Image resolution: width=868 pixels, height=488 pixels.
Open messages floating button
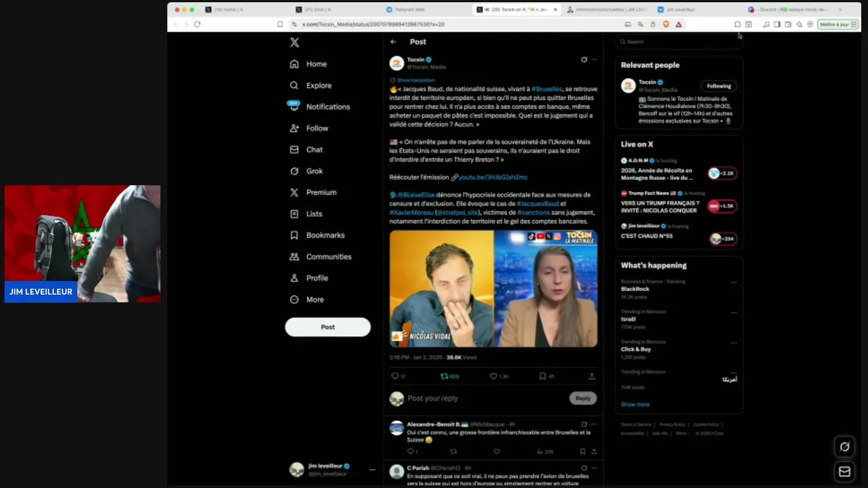(844, 472)
